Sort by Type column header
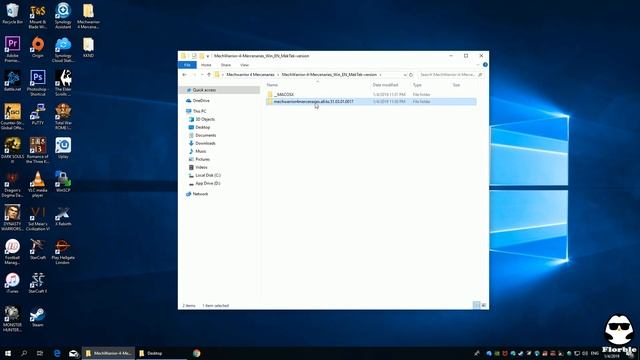Screen dimensions: 640x360 (x=417, y=85)
